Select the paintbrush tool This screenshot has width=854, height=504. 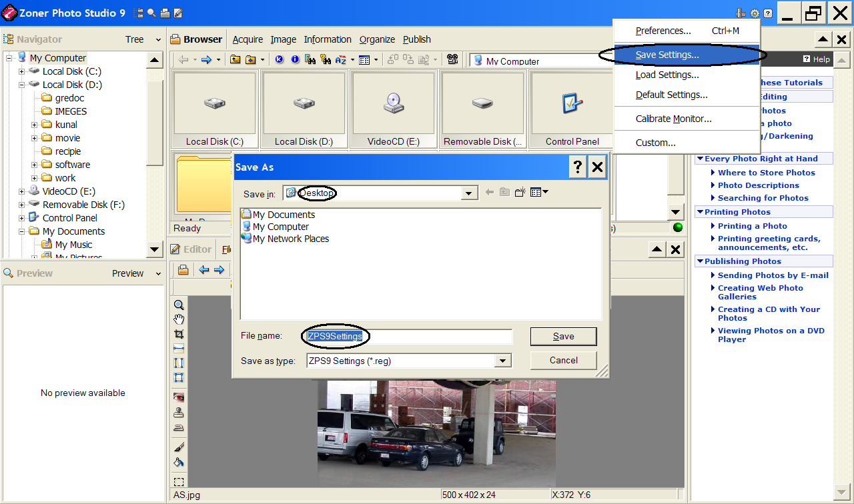click(179, 447)
